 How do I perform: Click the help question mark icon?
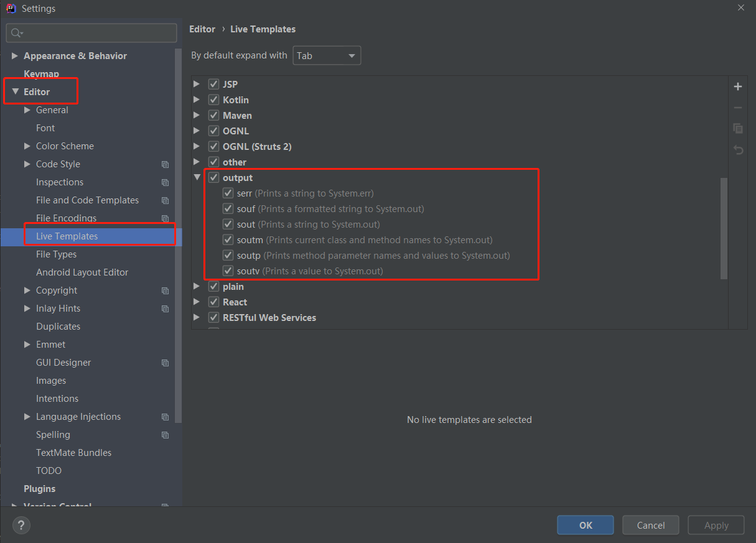21,525
